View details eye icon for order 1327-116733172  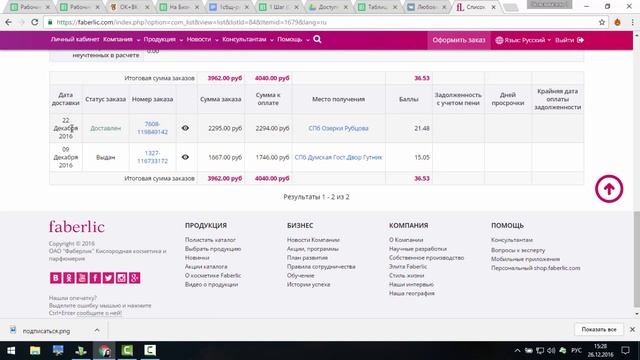185,157
